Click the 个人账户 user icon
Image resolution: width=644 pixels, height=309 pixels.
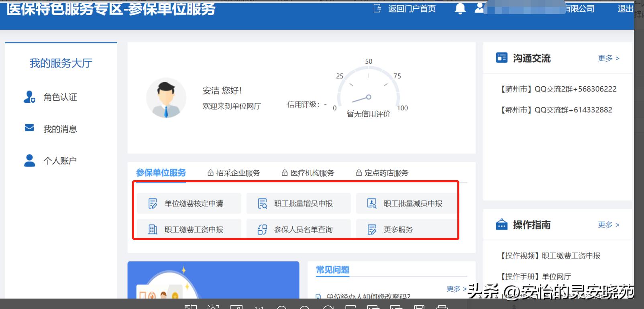pos(30,161)
